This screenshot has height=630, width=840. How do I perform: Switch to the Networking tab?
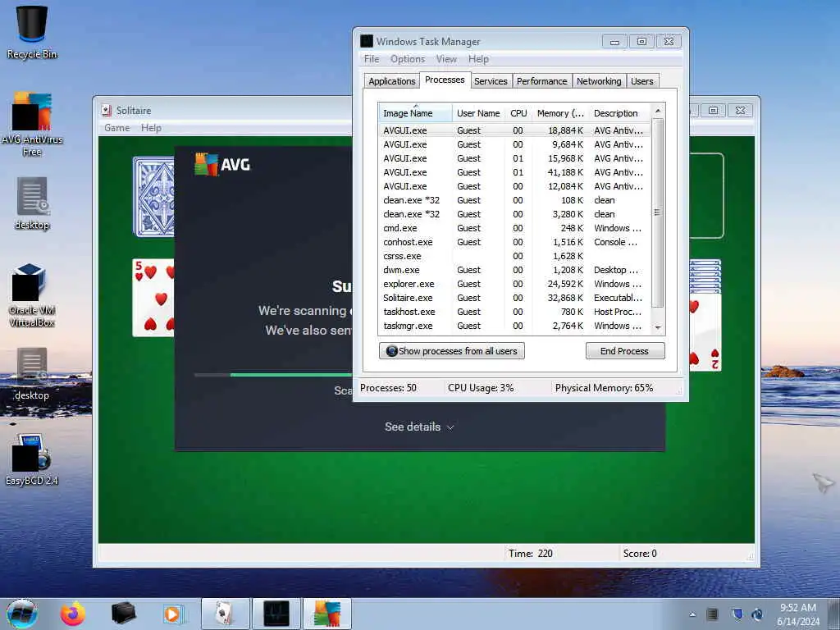pyautogui.click(x=599, y=81)
